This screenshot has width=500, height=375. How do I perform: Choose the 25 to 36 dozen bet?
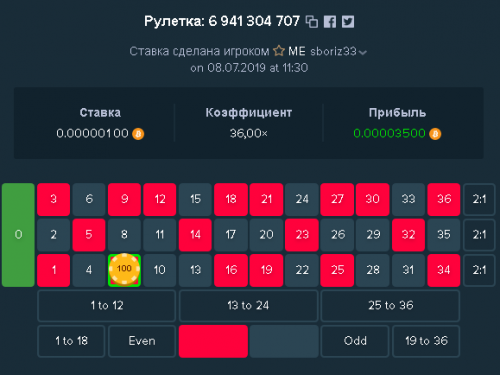coord(390,306)
